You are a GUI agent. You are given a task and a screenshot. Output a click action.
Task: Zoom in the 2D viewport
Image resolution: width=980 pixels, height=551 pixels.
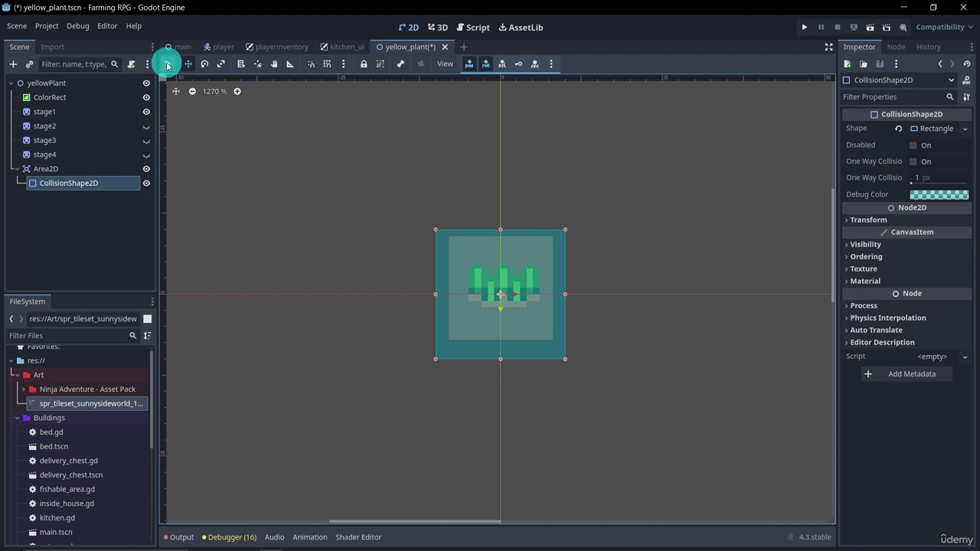point(237,91)
